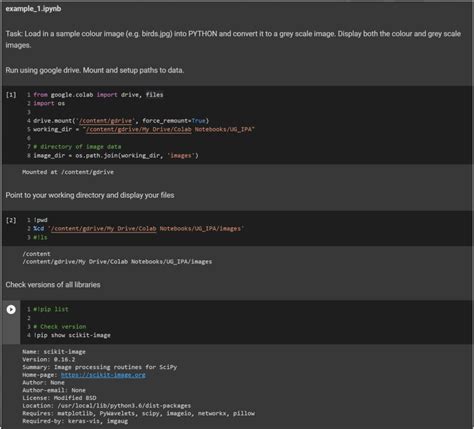Run the pip show scikit-image cell
Screen dimensions: 474x429
click(11, 310)
